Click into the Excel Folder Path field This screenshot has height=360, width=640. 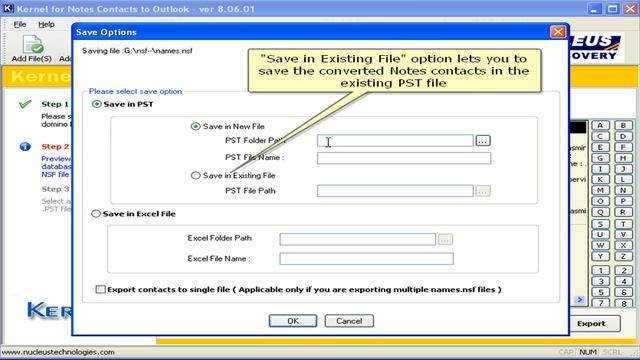tap(358, 239)
